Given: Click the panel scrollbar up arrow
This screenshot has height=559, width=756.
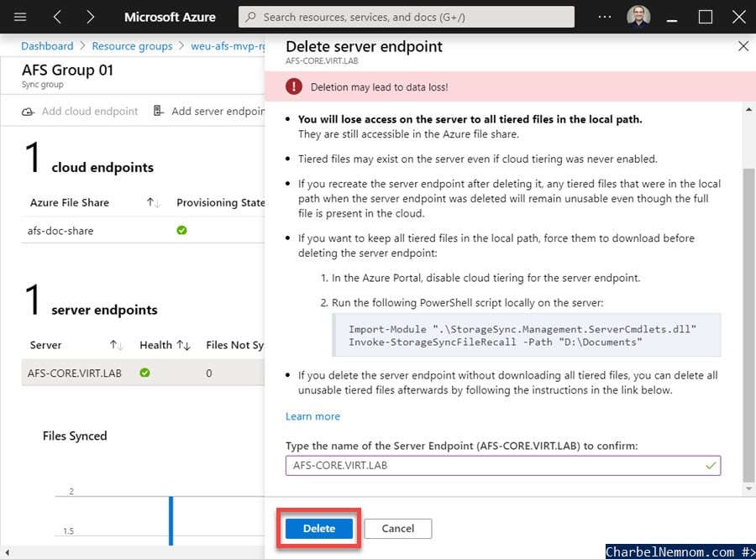Looking at the screenshot, I should 748,110.
